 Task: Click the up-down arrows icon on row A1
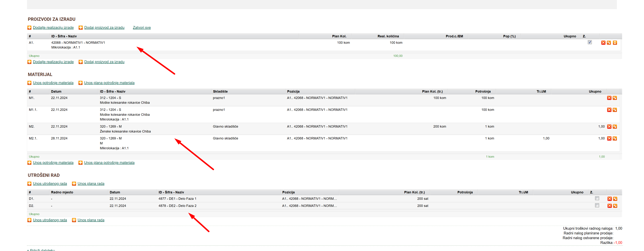coord(615,43)
